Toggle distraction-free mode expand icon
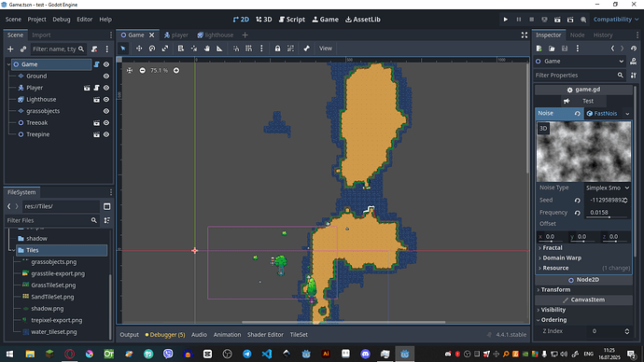The image size is (644, 362). click(x=525, y=35)
